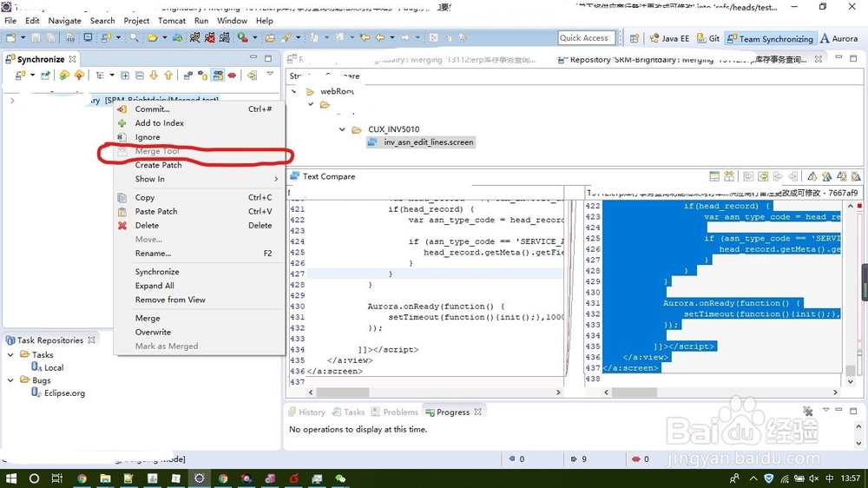
Task: Open dropdown arrow next to New icon
Action: pos(23,37)
